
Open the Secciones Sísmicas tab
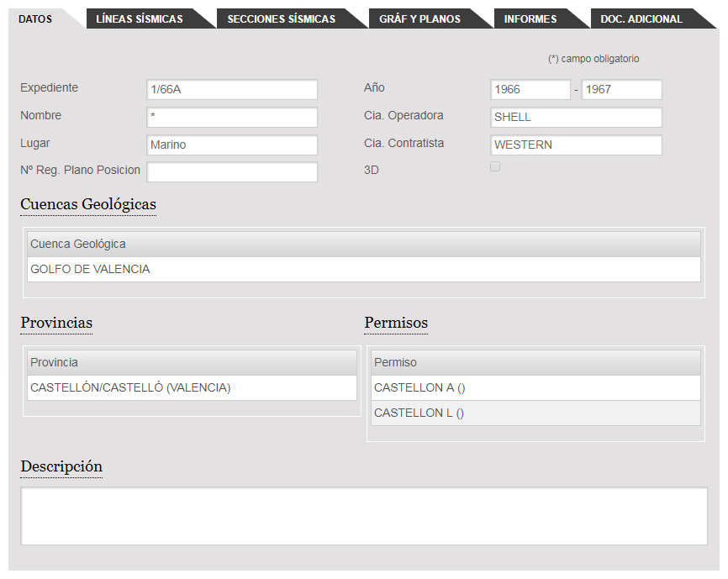pyautogui.click(x=281, y=18)
